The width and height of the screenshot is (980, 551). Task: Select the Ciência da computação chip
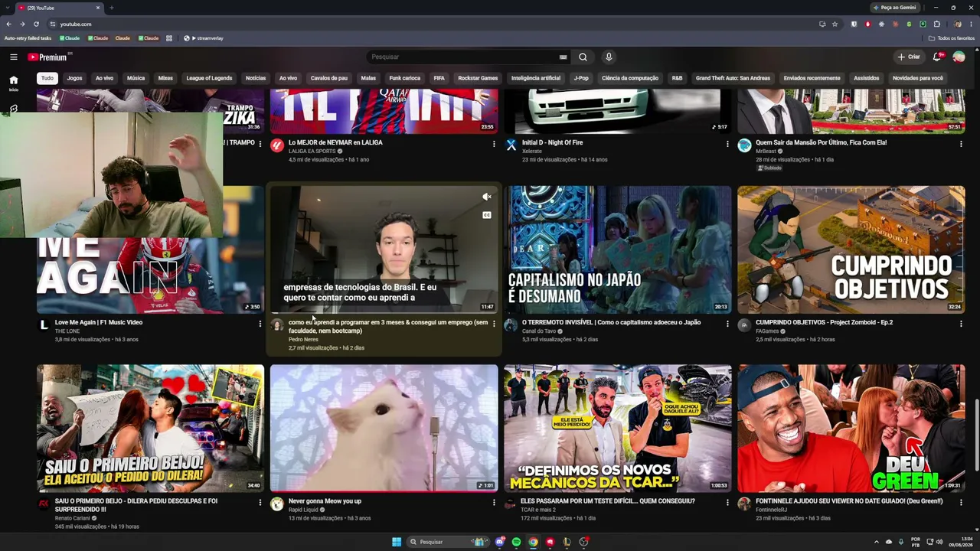(x=630, y=78)
